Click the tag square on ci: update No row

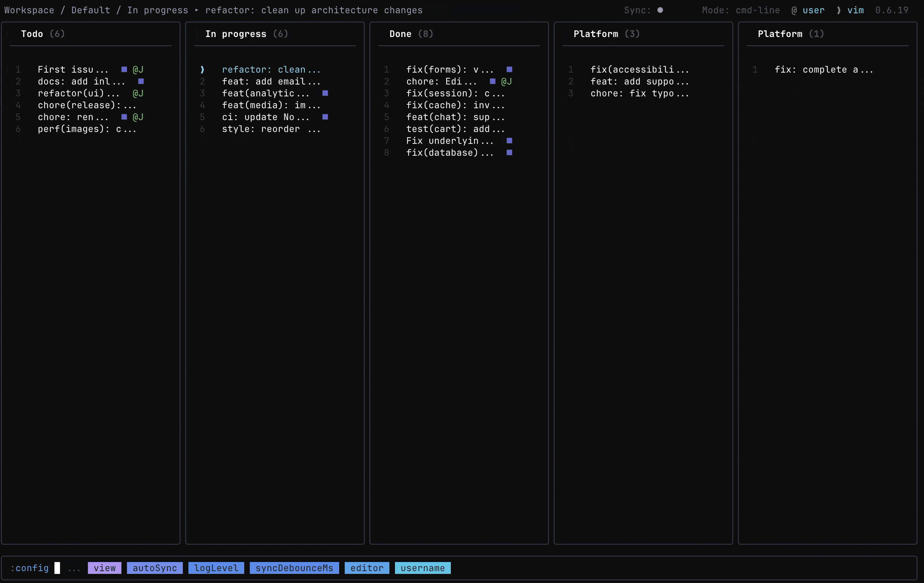point(325,117)
